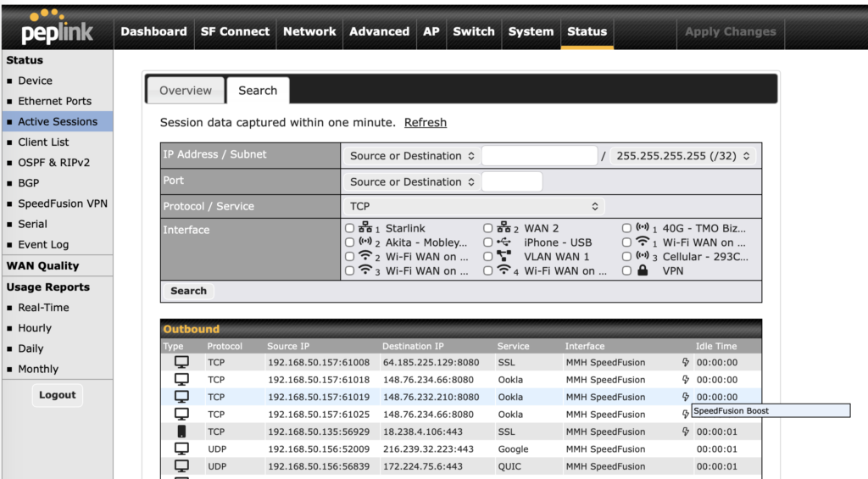Open Client List in sidebar
The height and width of the screenshot is (479, 868).
(43, 142)
